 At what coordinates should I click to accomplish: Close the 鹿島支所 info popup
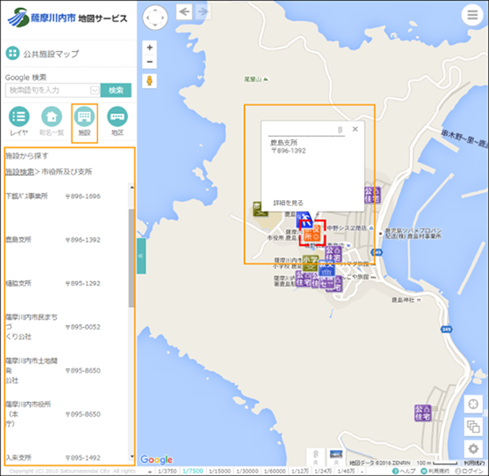(x=355, y=129)
